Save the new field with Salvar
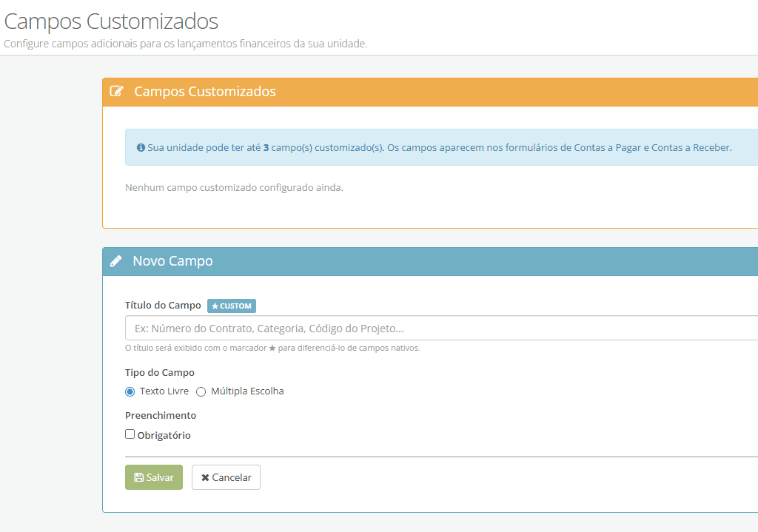Screen dimensions: 758x532 [154, 477]
